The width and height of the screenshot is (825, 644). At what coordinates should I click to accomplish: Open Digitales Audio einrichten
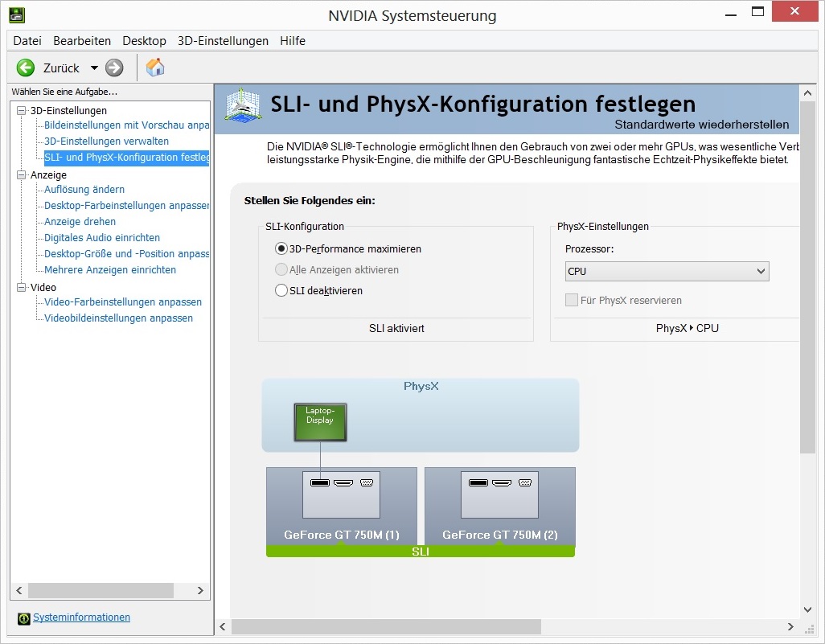pos(102,238)
